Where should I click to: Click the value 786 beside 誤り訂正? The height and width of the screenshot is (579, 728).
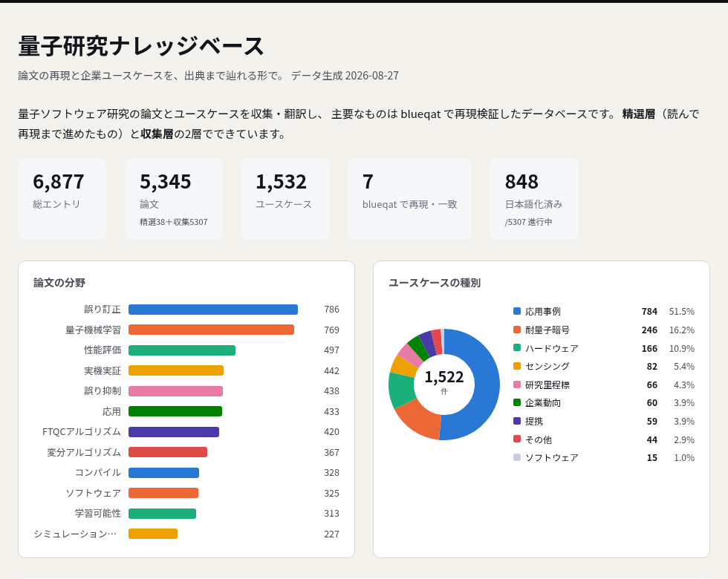coord(331,310)
